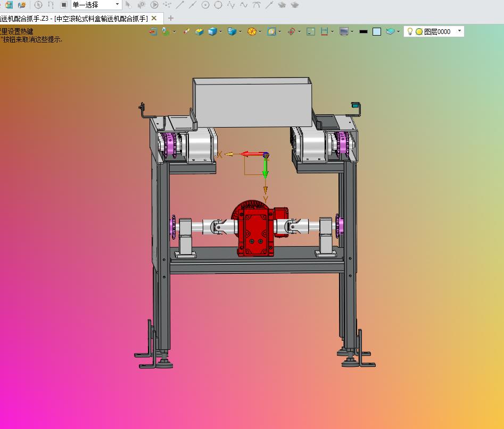Expand the arrow beside green-based display icon
This screenshot has width=504, height=429.
pyautogui.click(x=175, y=32)
